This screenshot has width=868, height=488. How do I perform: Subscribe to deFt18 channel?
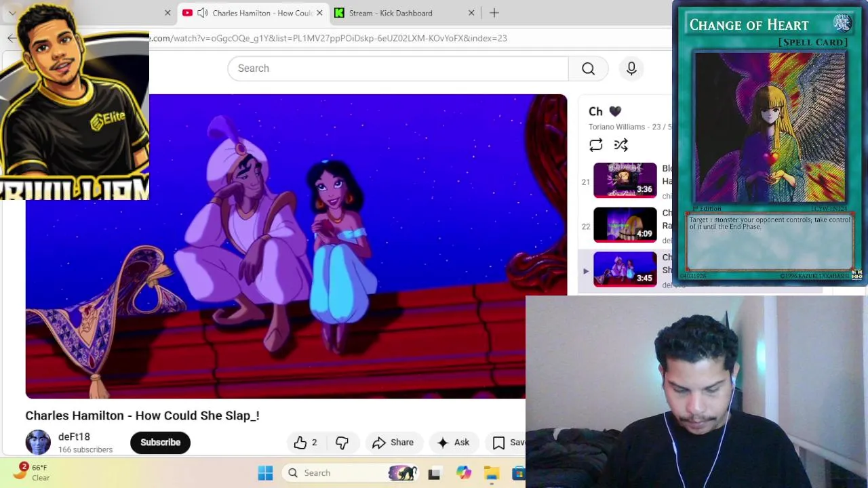[x=161, y=443]
